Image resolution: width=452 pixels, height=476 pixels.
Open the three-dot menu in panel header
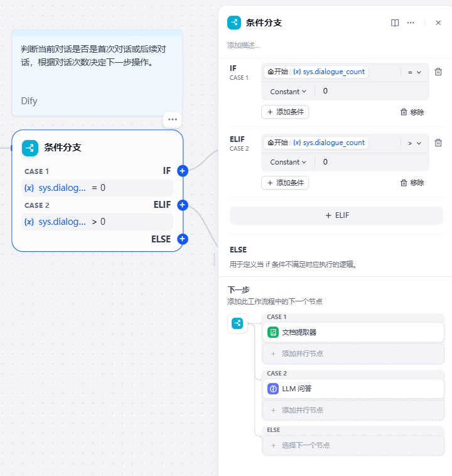pos(411,23)
